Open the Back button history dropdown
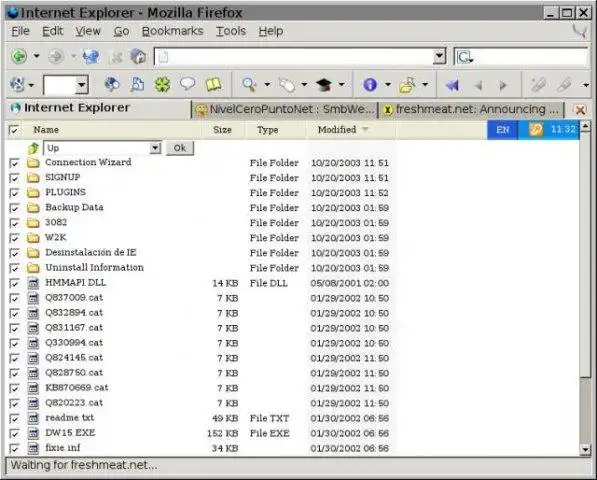This screenshot has height=480, width=597. tap(37, 56)
